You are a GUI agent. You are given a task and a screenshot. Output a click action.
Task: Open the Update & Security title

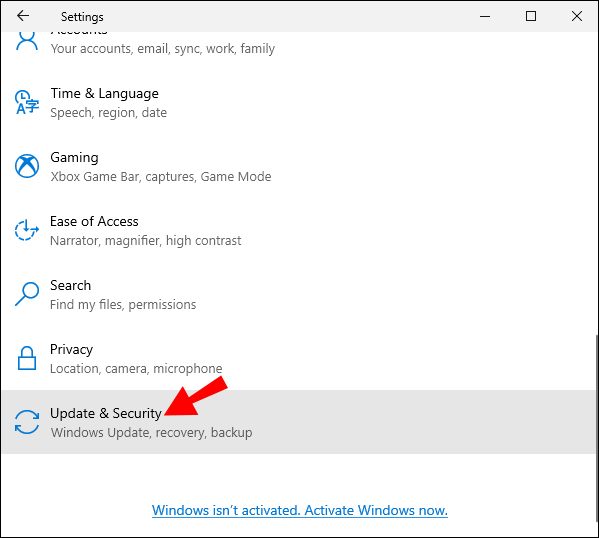(x=106, y=413)
